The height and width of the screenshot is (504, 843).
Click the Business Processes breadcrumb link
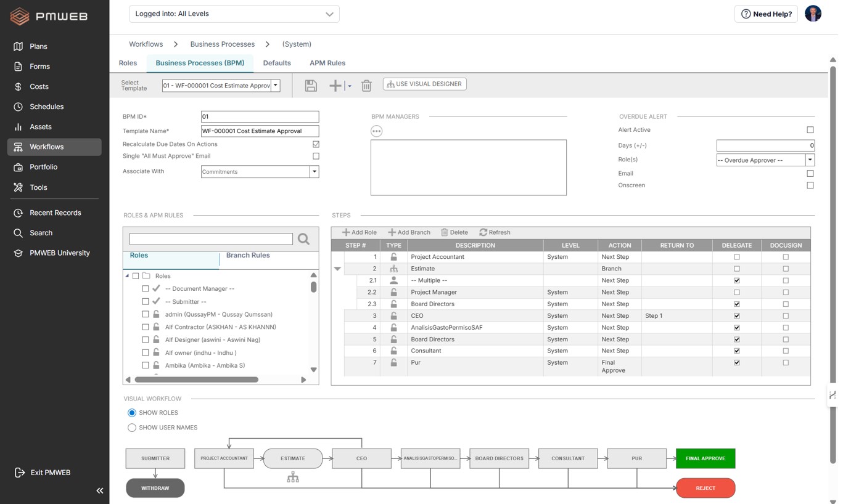coord(223,44)
